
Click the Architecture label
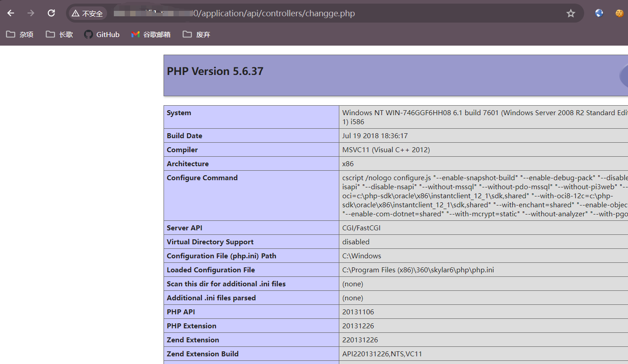pos(187,163)
